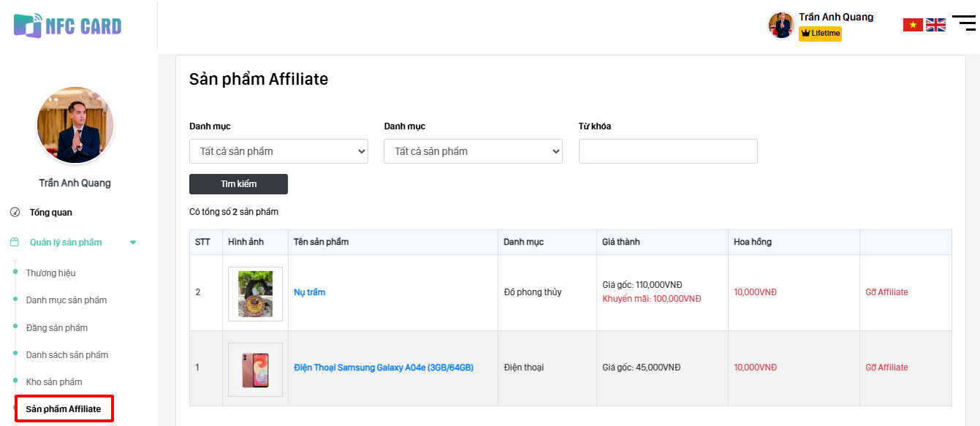Go to Thương hiệu in sidebar

(x=50, y=273)
